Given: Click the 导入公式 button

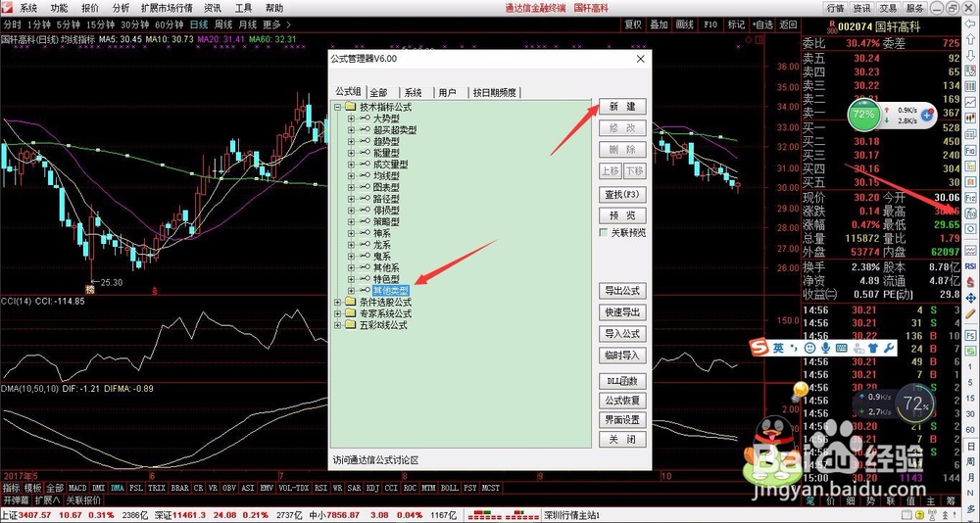Looking at the screenshot, I should [x=622, y=334].
